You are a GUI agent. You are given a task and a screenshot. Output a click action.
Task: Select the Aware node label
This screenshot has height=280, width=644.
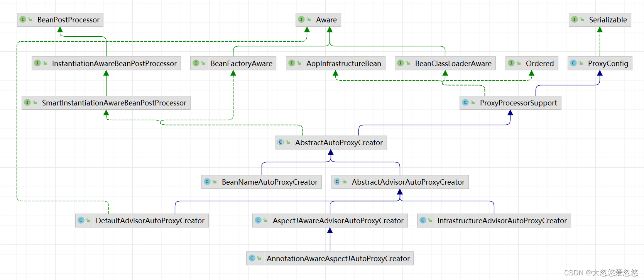pyautogui.click(x=326, y=20)
